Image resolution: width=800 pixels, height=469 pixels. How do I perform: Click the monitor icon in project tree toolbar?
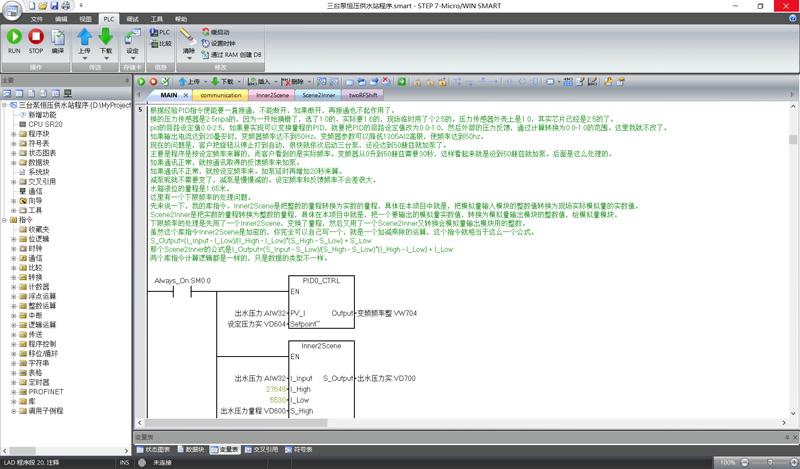click(68, 94)
